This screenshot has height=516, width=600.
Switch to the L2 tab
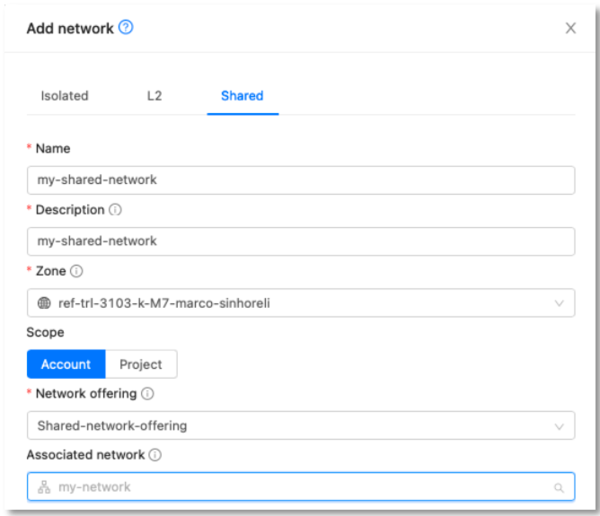[x=154, y=96]
